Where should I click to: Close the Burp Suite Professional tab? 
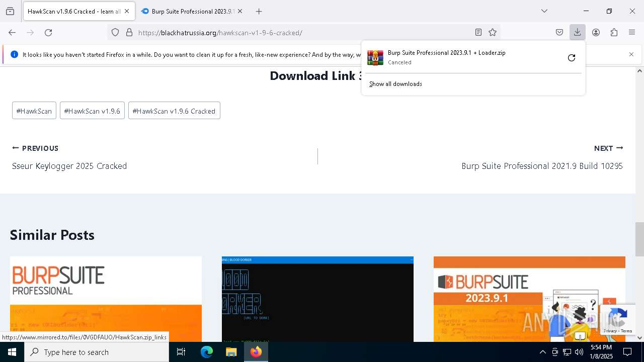click(240, 11)
